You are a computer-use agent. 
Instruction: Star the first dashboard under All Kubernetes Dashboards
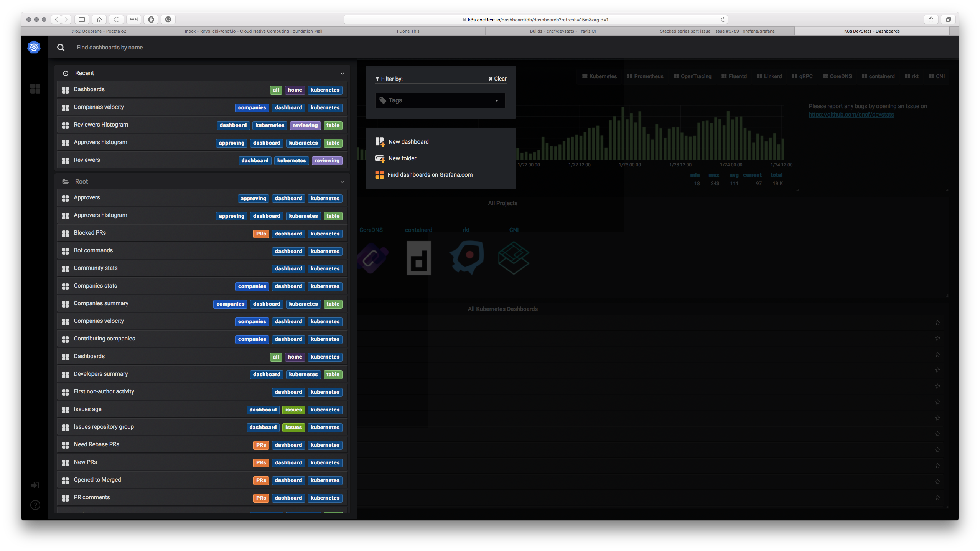point(937,322)
